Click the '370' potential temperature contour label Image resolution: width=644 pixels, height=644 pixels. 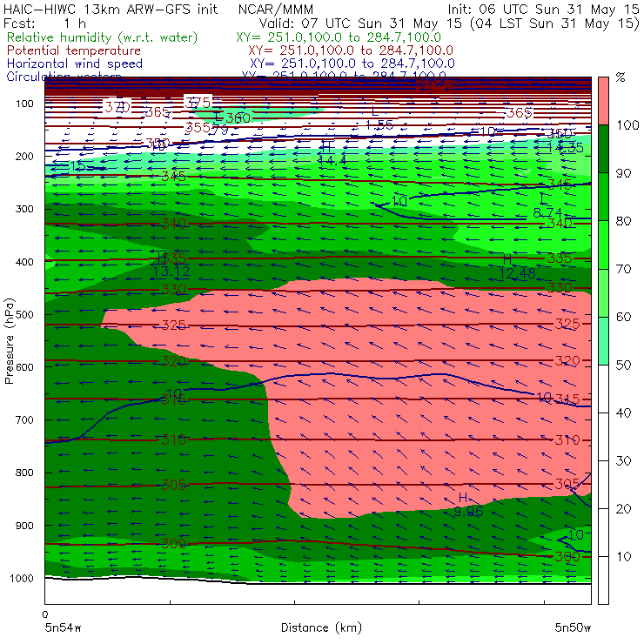tap(117, 107)
